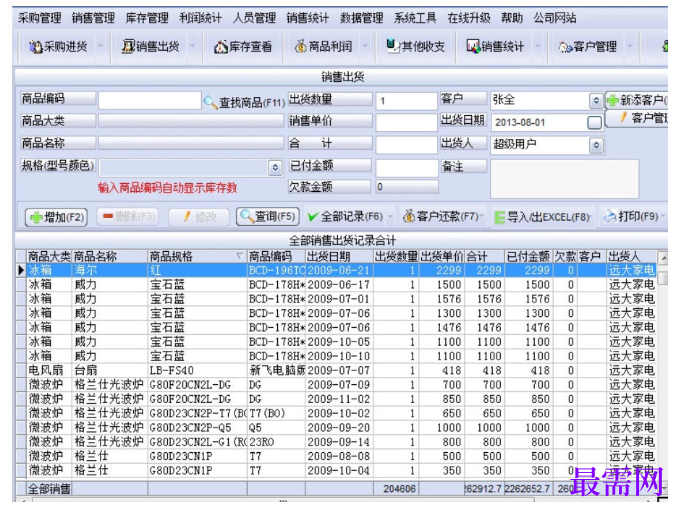
Task: Click 增加(F2) add button
Action: [57, 217]
